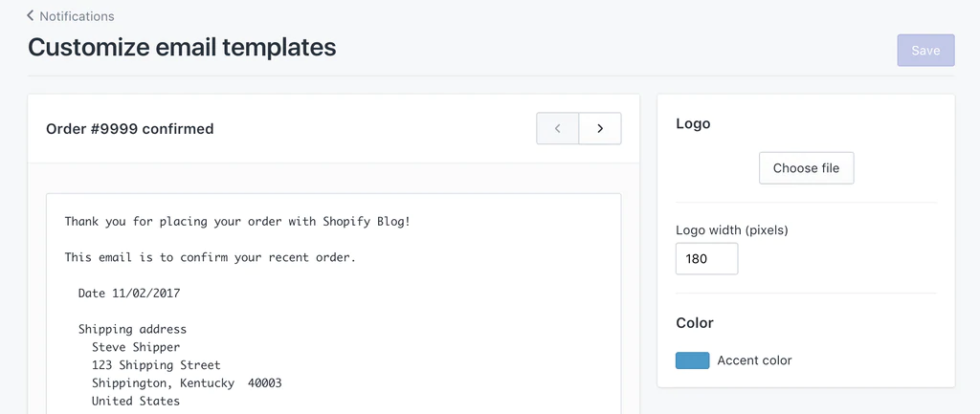
Task: Click the 123 Shipping Street address line
Action: (156, 365)
